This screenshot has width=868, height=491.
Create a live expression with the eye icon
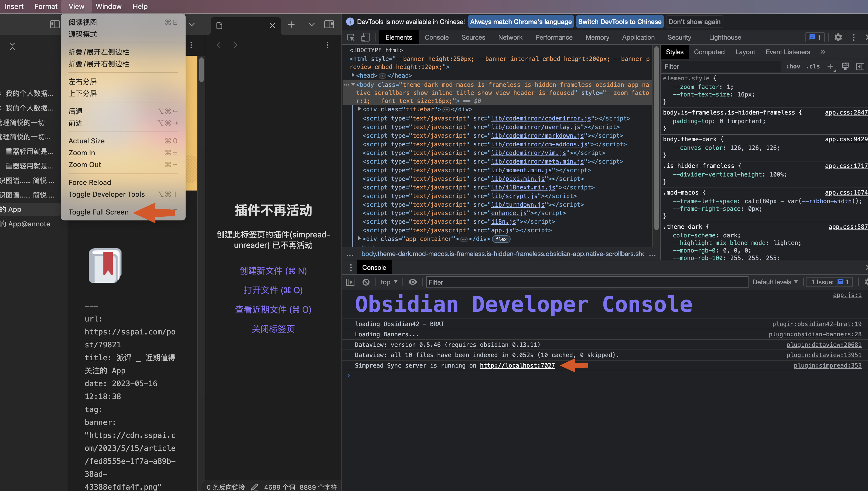pos(412,282)
